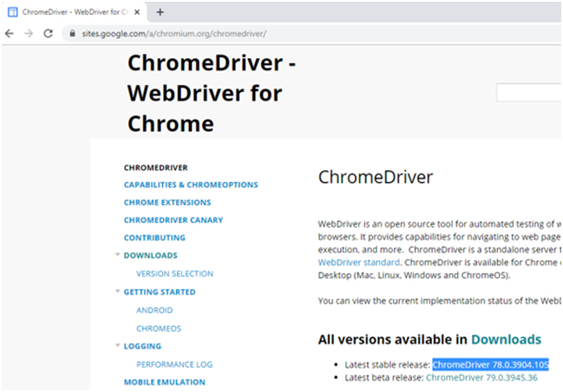Screen dimensions: 563x392
Task: Open Chrome Extensions sidebar link
Action: [x=167, y=202]
